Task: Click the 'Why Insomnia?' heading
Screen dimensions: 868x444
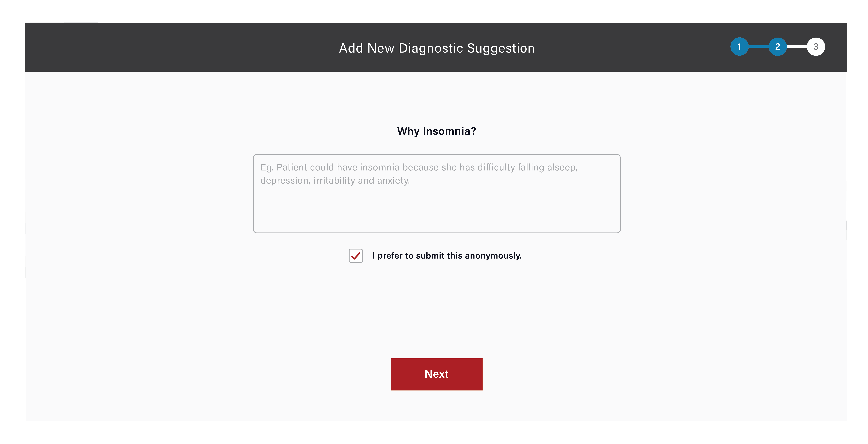Action: point(436,131)
